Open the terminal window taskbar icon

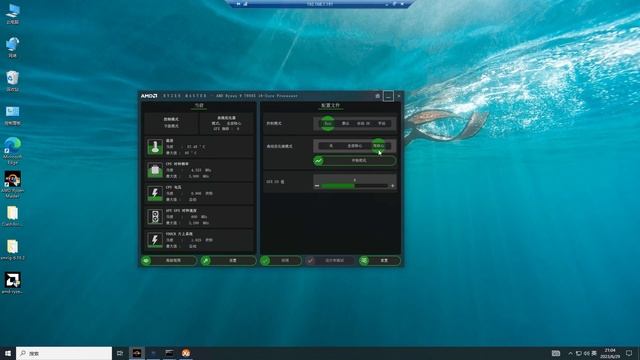[x=169, y=353]
